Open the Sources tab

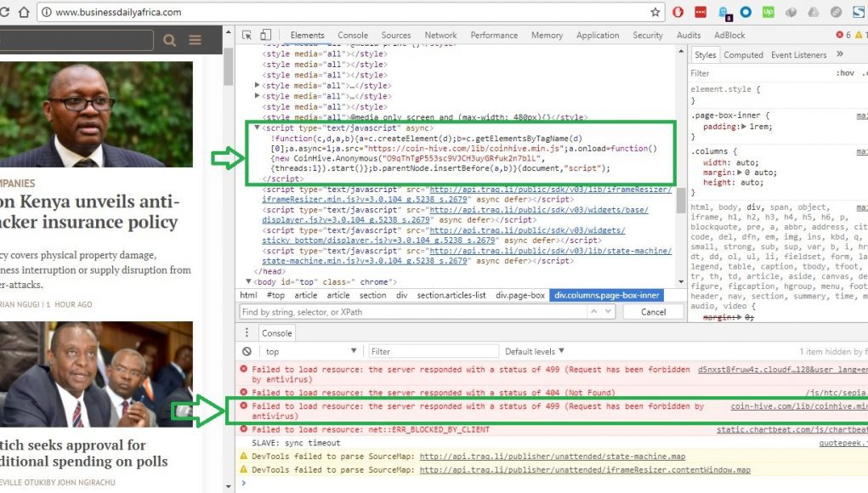[396, 35]
